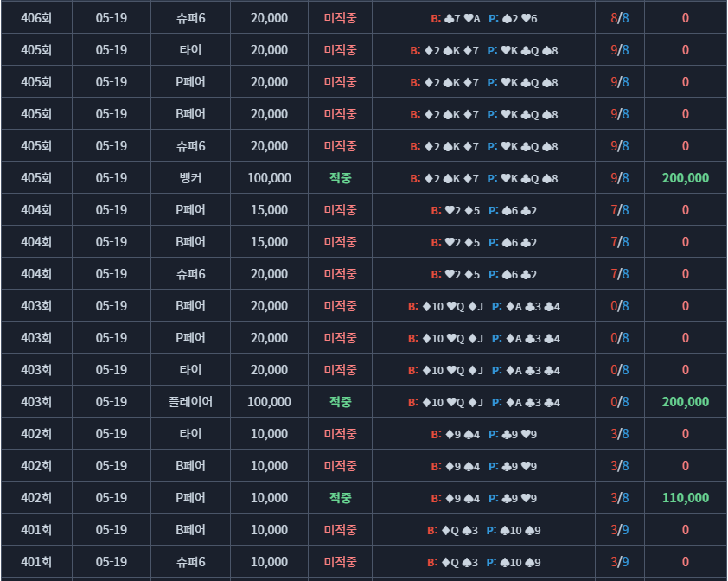728x581 pixels.
Task: Click the 05-19 date in 404회 B페어 row
Action: (112, 242)
